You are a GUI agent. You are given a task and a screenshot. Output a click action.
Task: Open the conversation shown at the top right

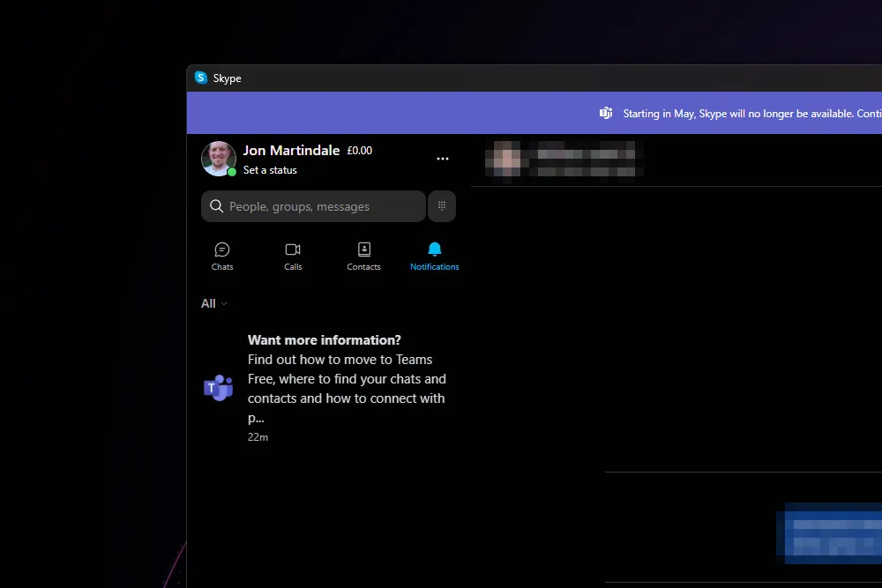[562, 160]
